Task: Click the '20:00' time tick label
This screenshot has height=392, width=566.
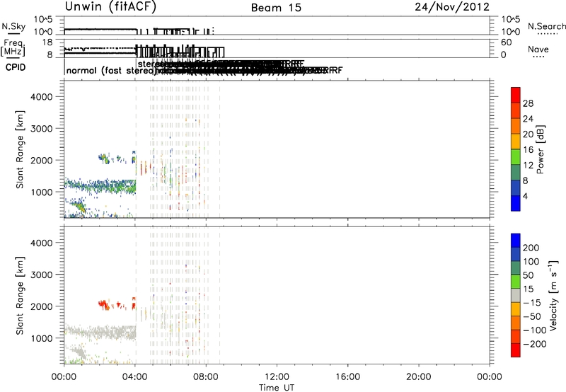Action: [419, 377]
